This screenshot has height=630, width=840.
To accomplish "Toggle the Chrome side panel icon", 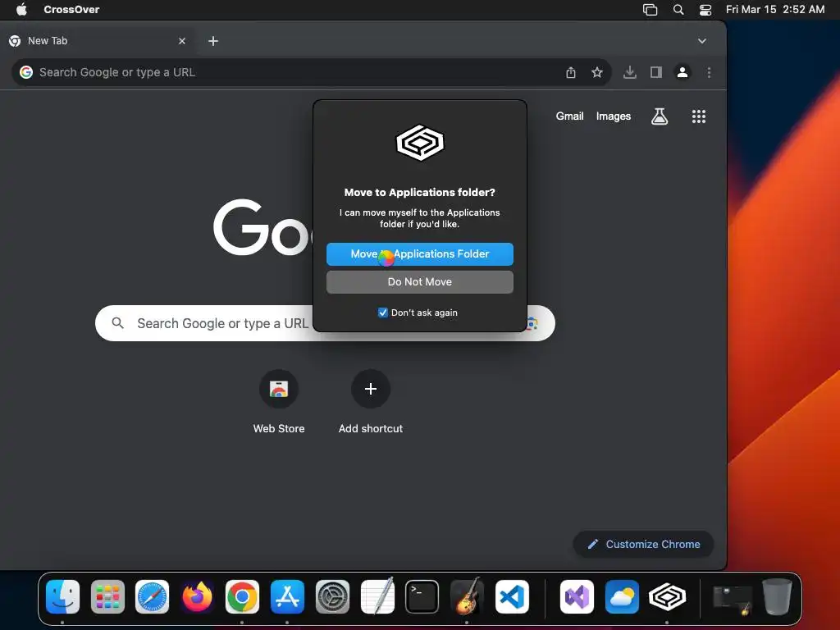I will point(655,72).
